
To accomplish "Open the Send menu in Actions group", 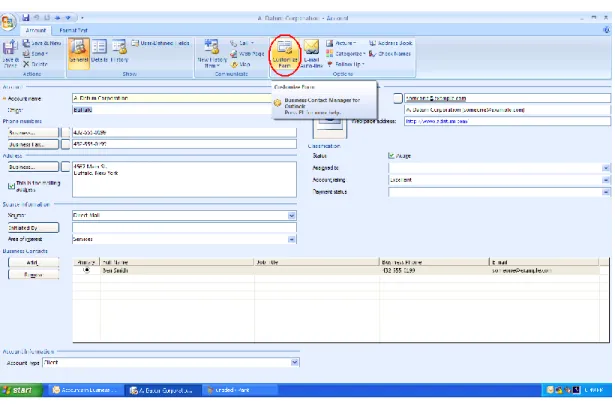I will 36,54.
